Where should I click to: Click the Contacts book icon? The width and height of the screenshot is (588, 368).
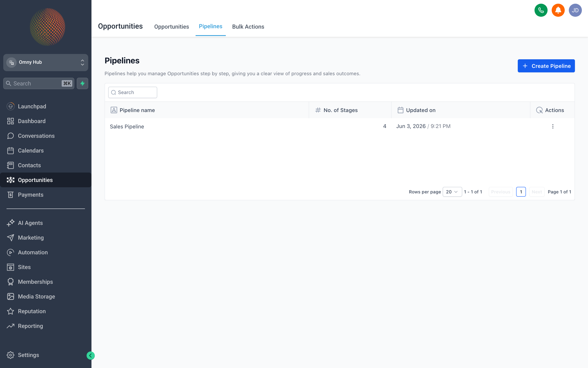(x=10, y=165)
